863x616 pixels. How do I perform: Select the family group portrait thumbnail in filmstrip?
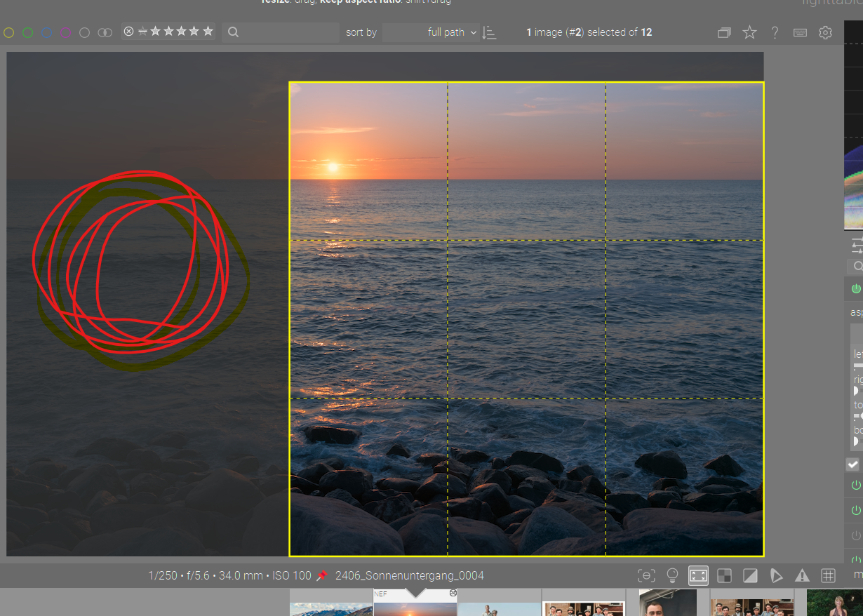point(583,608)
